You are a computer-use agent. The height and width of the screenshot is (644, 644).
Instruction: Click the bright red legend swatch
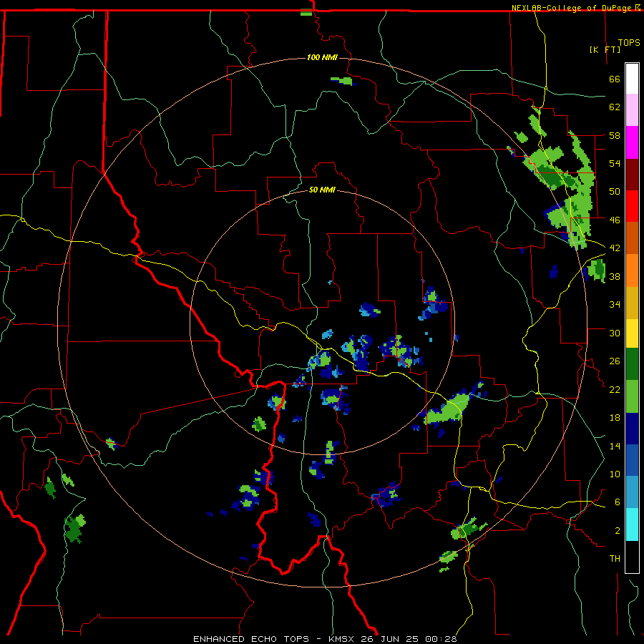(632, 206)
